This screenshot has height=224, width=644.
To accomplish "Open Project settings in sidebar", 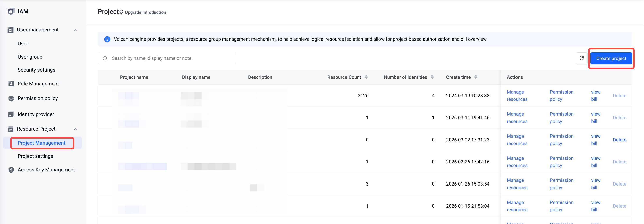I will [35, 156].
